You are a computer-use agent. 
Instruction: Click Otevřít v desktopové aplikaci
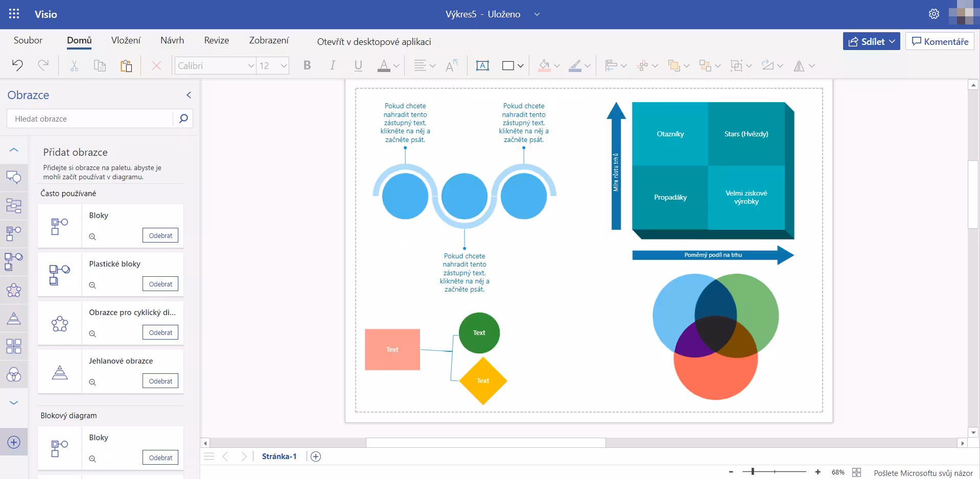click(374, 41)
